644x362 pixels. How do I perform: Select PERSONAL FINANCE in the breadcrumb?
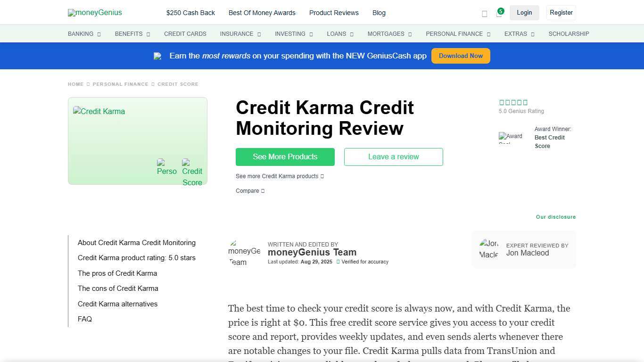point(121,84)
